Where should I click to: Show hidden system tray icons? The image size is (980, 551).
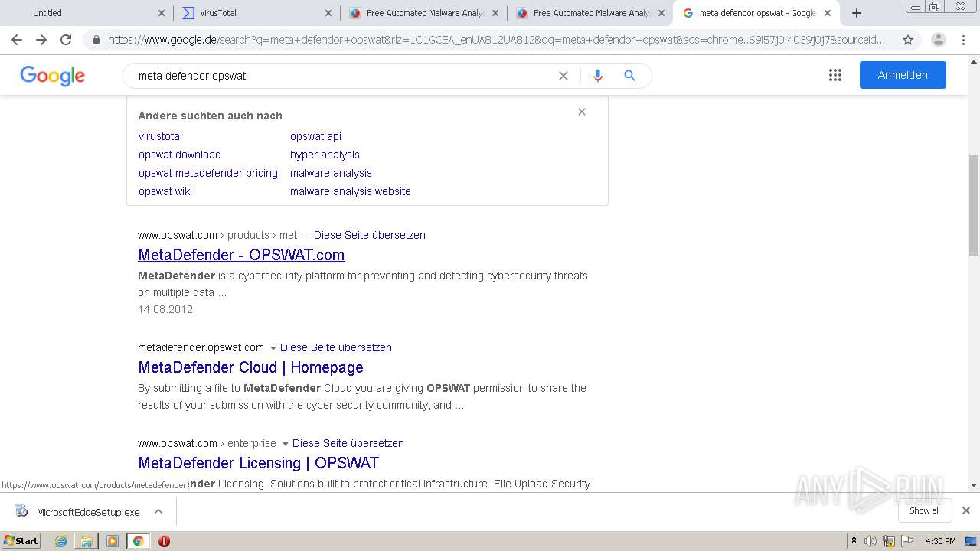pos(854,541)
